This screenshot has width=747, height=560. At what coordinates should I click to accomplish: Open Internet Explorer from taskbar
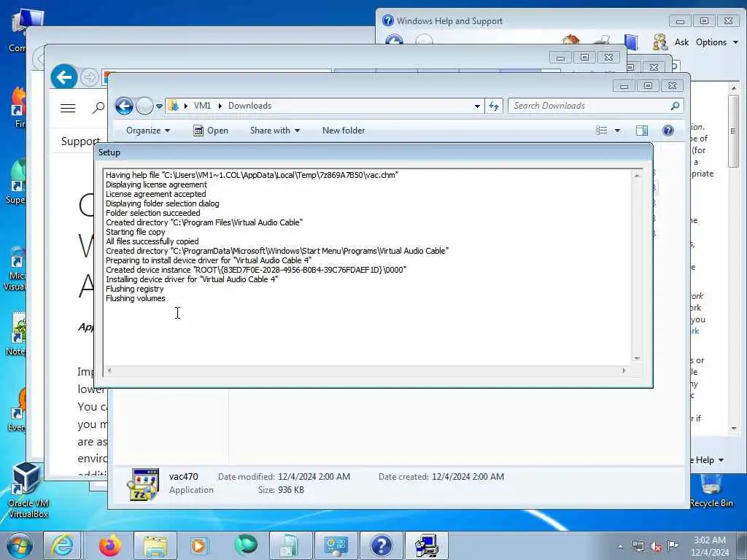pos(63,545)
